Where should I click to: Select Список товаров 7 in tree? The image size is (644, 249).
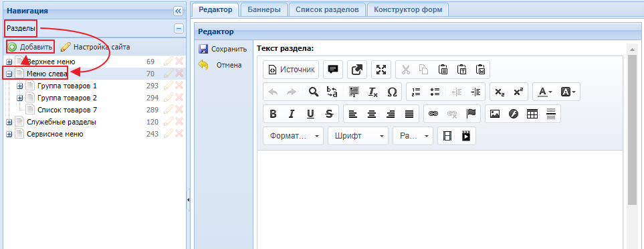tap(67, 110)
